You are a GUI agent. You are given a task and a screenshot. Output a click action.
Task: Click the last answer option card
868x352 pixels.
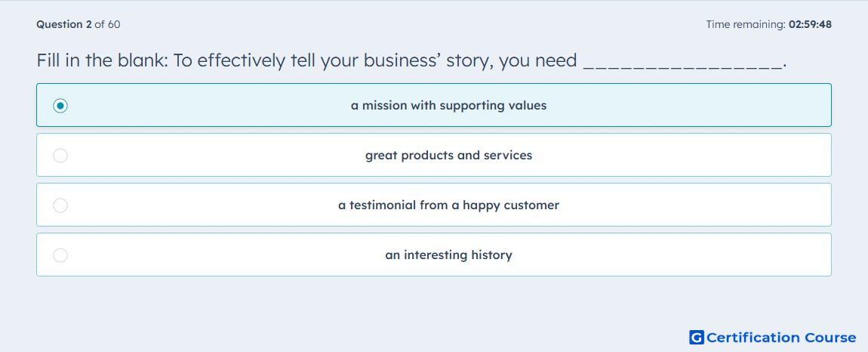coord(434,255)
